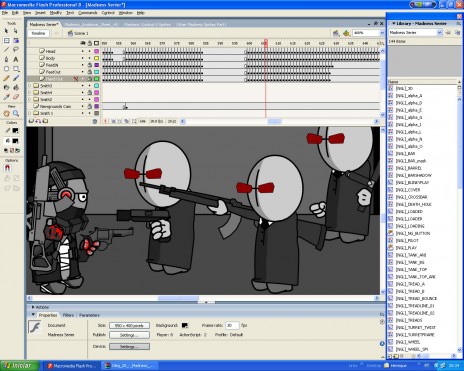Select the Eraser tool

(16, 97)
